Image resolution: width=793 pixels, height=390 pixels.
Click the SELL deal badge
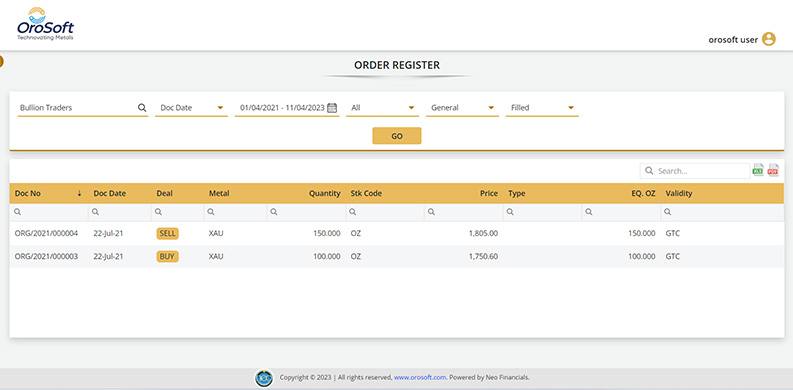click(167, 233)
